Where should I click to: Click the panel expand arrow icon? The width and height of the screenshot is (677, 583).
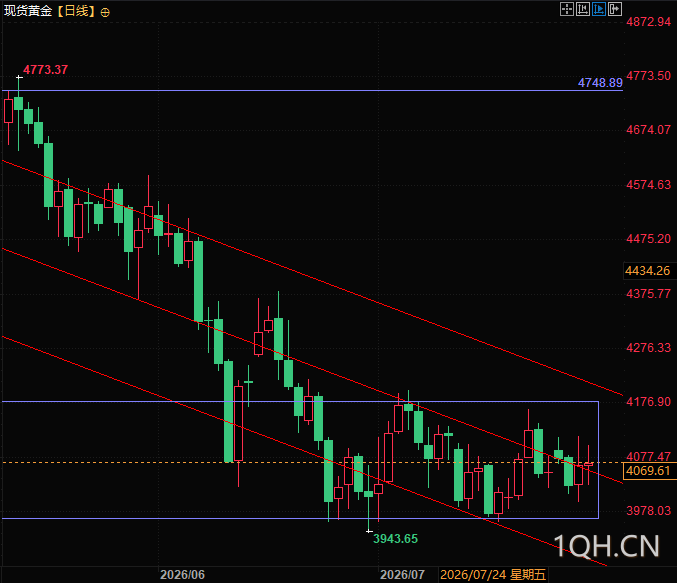click(x=614, y=9)
